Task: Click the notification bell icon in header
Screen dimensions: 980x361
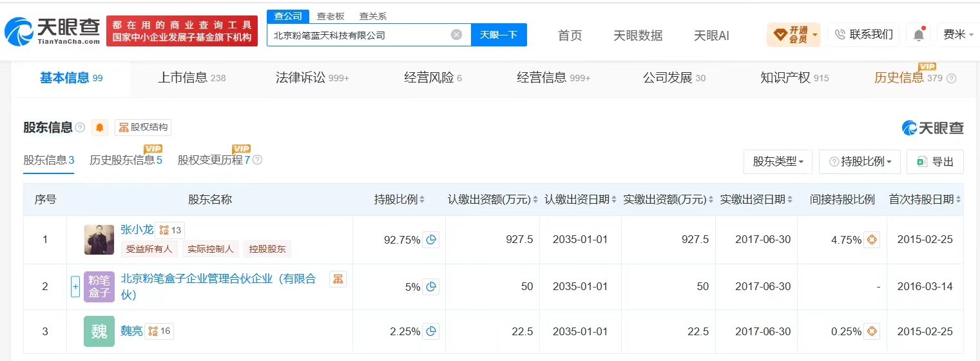Action: click(918, 35)
